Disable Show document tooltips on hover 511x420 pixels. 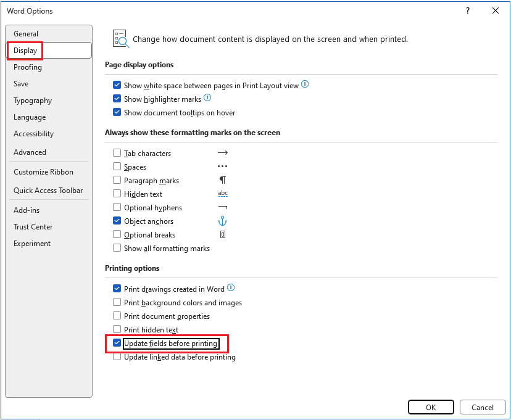[117, 112]
